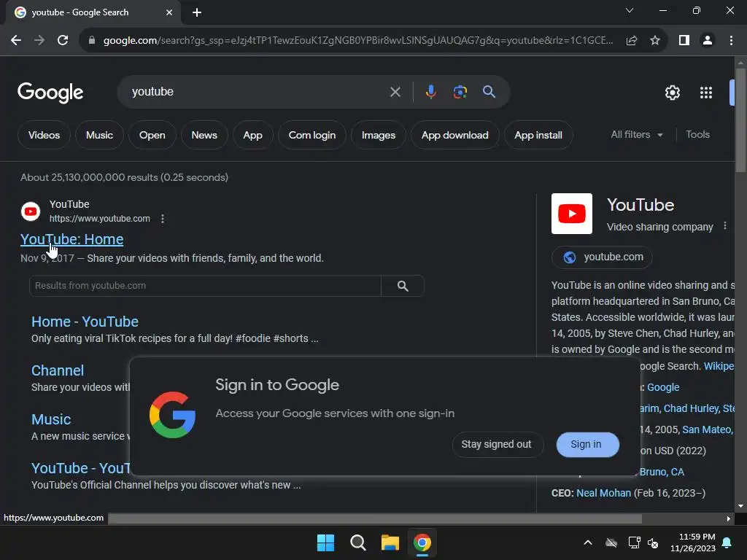The height and width of the screenshot is (560, 747).
Task: Open the Windows Start menu
Action: coord(325,542)
